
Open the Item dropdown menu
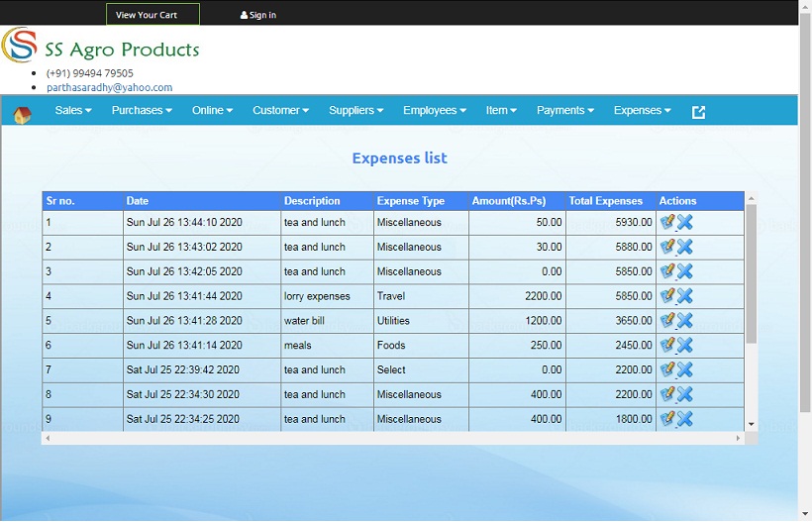[x=501, y=110]
